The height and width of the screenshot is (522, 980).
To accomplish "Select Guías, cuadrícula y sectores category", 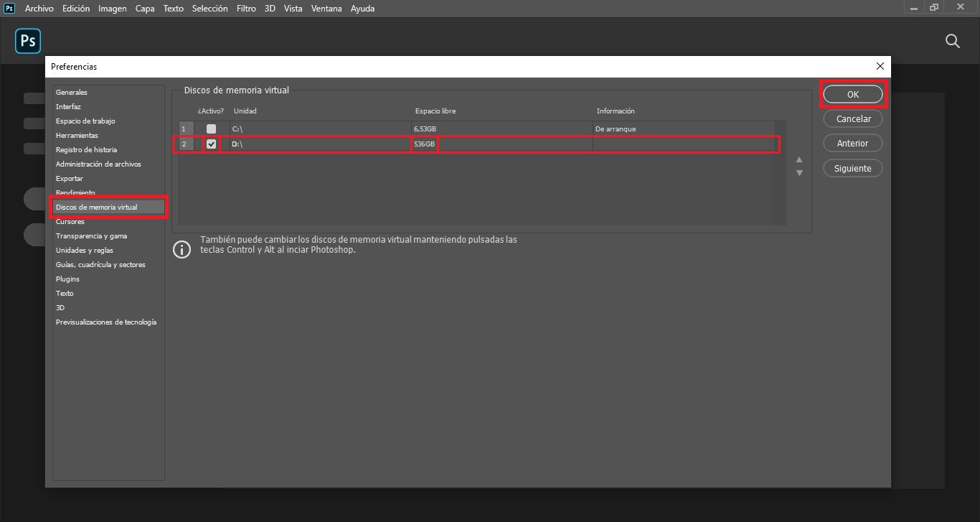I will click(100, 264).
